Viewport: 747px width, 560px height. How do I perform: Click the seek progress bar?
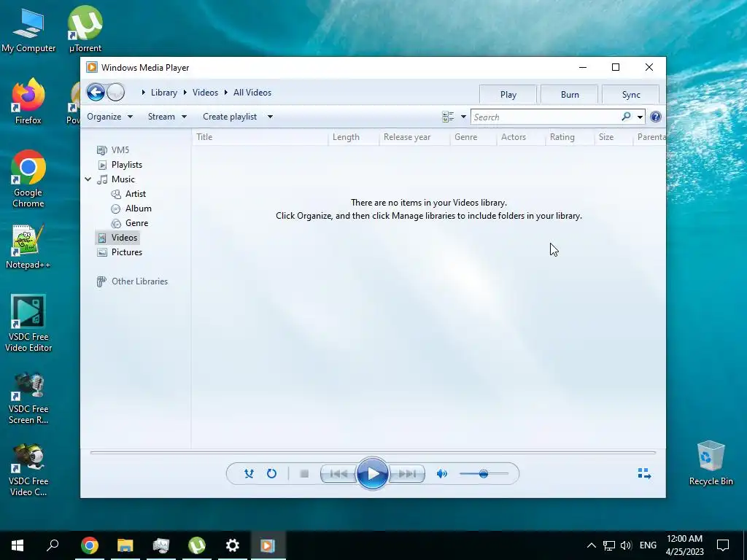373,453
